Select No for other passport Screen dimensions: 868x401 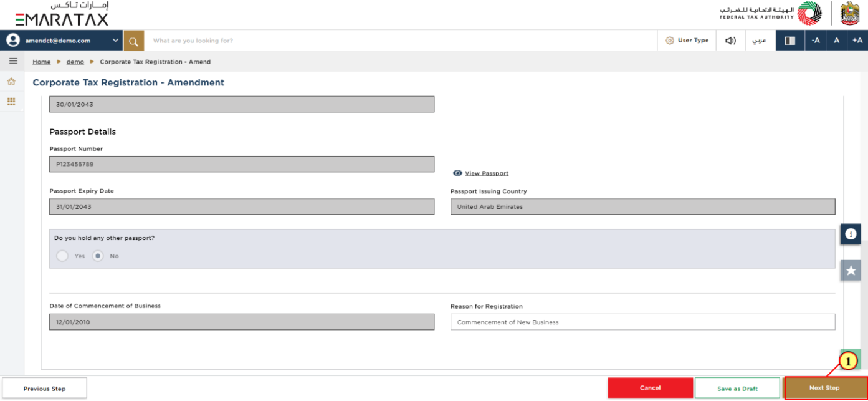coord(98,256)
